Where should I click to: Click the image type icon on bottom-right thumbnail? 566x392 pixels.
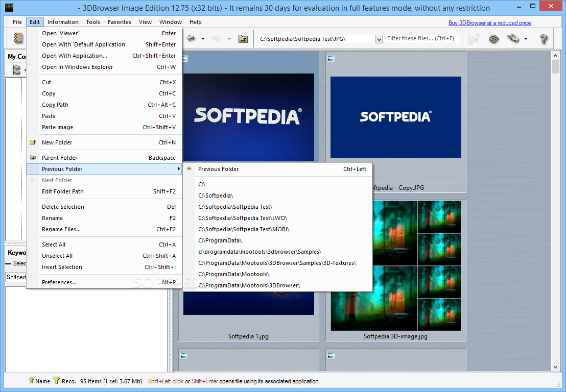click(331, 356)
